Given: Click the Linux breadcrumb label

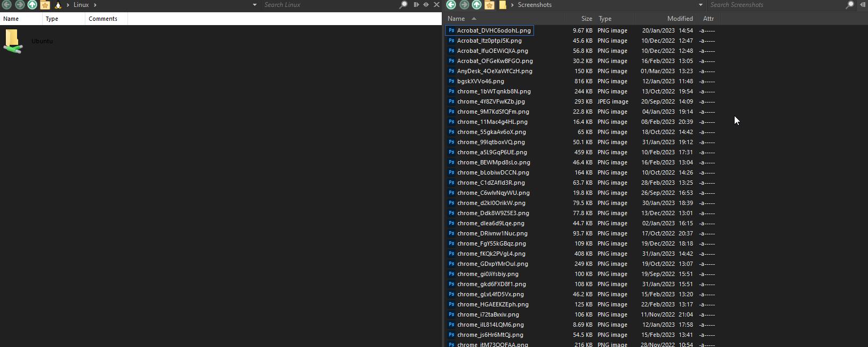Looking at the screenshot, I should [81, 5].
